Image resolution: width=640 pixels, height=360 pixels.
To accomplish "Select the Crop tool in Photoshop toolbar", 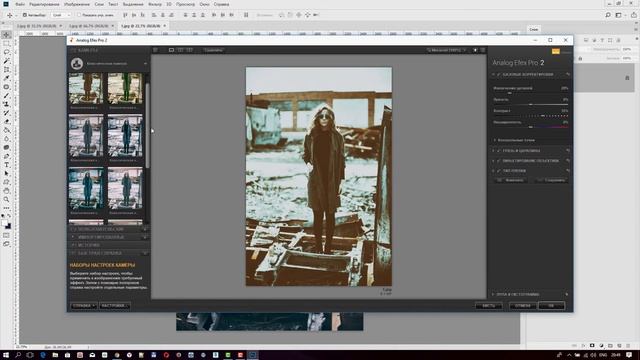I will (x=6, y=69).
